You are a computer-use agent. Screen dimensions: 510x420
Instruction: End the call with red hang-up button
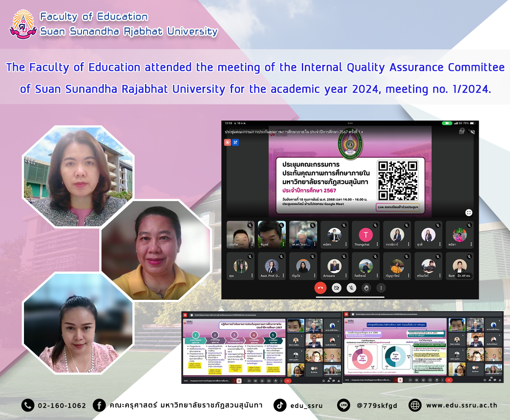321,288
